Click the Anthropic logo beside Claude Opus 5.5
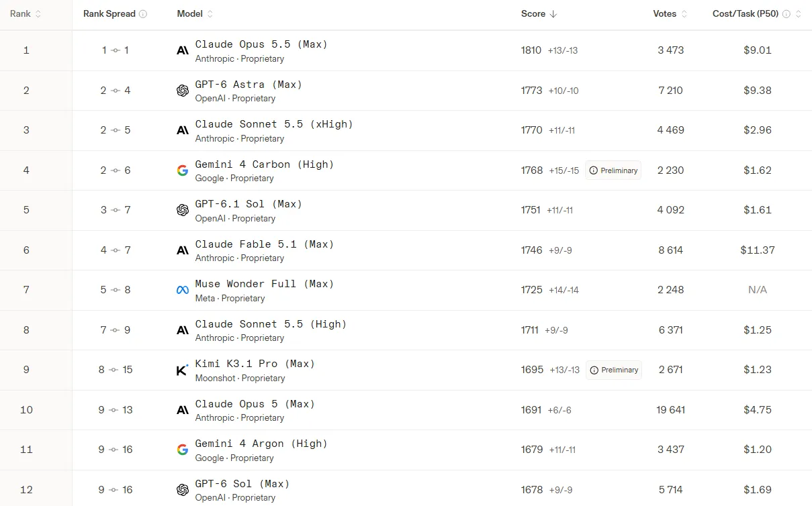This screenshot has height=506, width=812. pos(182,50)
